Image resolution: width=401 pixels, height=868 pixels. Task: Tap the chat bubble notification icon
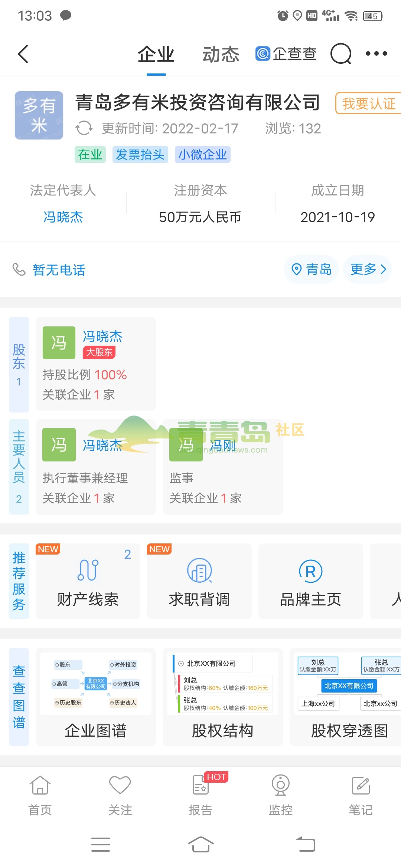point(66,16)
